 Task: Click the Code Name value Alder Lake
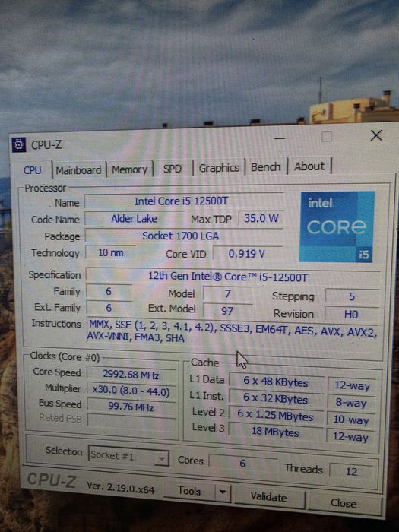tap(135, 219)
